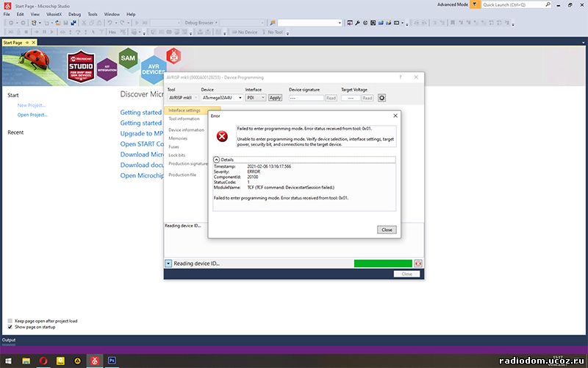Click the Navigate Backward toolbar icon
The height and width of the screenshot is (368, 588).
coord(11,23)
